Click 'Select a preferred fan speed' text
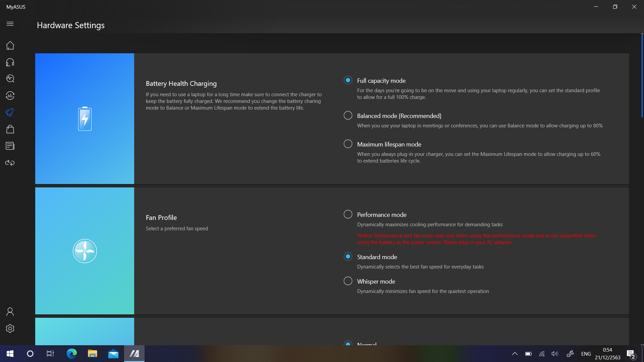Viewport: 644px width, 362px height. tap(177, 229)
